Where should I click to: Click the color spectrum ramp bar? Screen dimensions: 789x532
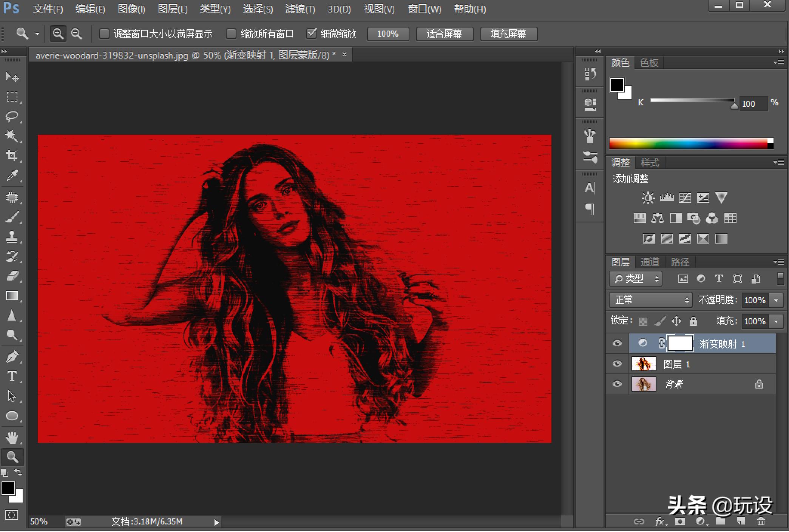pos(688,143)
